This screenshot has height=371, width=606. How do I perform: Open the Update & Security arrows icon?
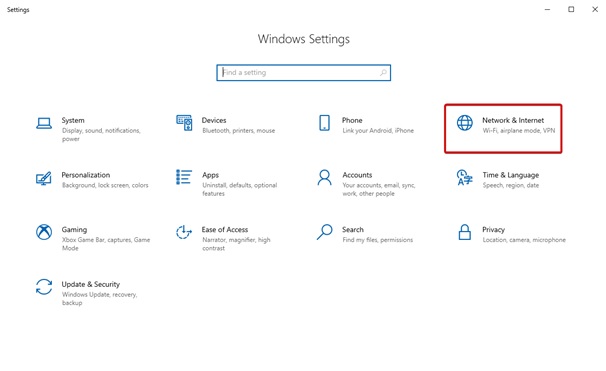(44, 287)
